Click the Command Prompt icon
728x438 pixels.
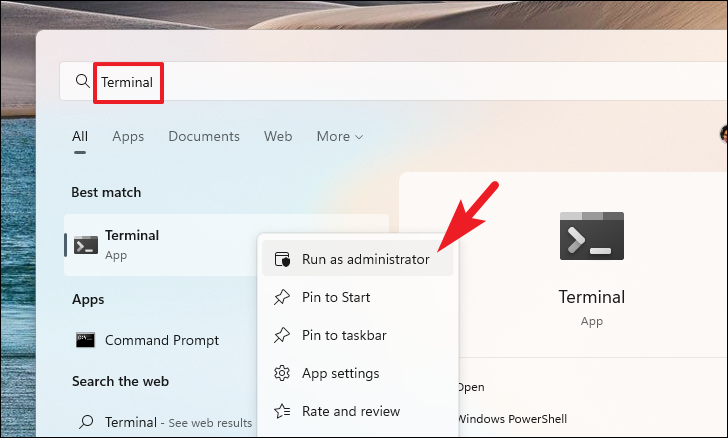coord(85,340)
